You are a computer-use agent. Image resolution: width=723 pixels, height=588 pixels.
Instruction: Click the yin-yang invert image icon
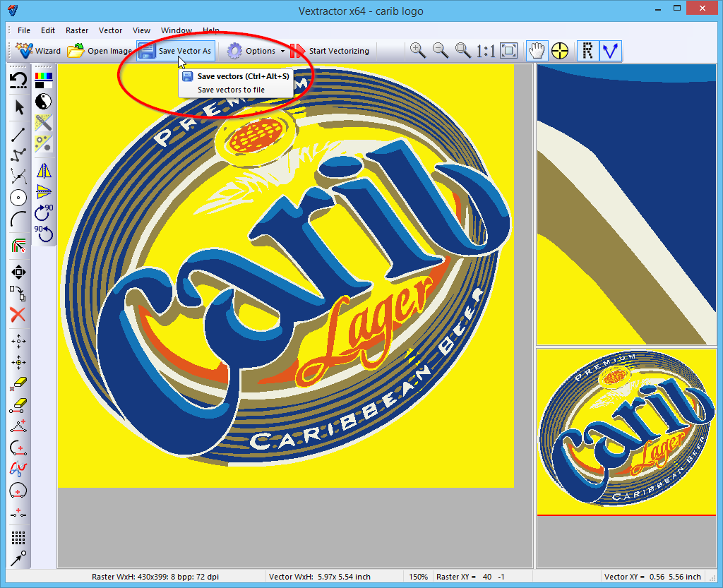44,101
